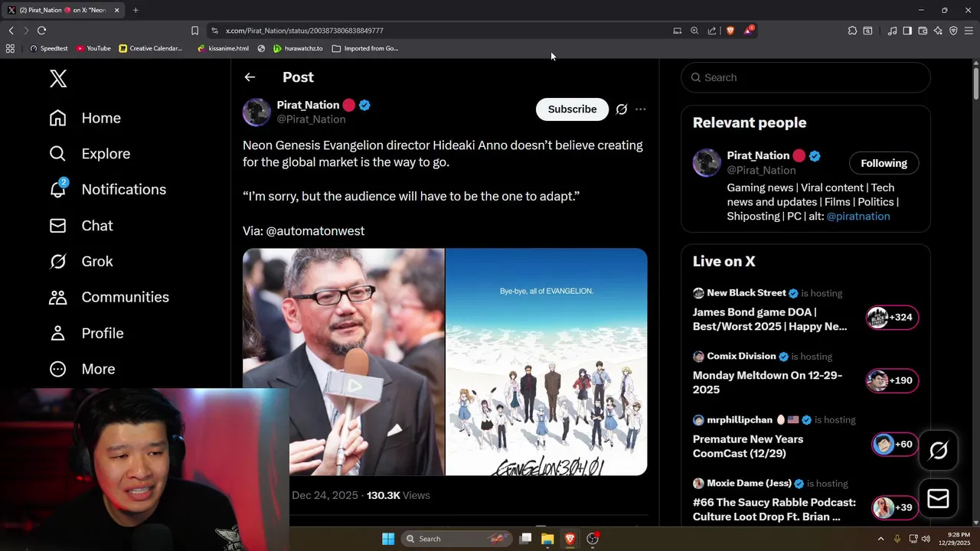Expand the Imported from Go... bookmarks folder
The width and height of the screenshot is (980, 551).
coord(365,48)
